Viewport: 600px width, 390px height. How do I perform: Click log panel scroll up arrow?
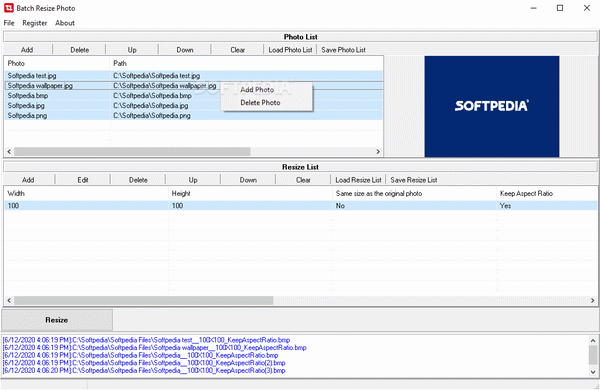593,341
